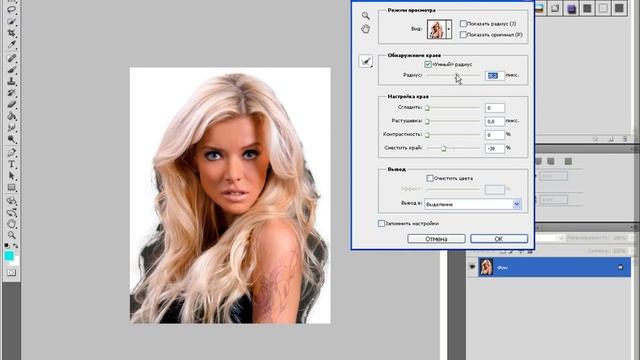This screenshot has width=640, height=360.
Task: Select the Lasso tool in the toolbar
Action: [x=11, y=9]
